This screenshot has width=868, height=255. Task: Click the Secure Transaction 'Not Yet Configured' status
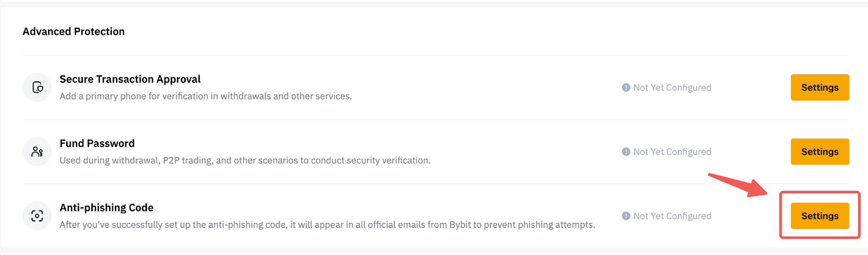click(x=672, y=87)
